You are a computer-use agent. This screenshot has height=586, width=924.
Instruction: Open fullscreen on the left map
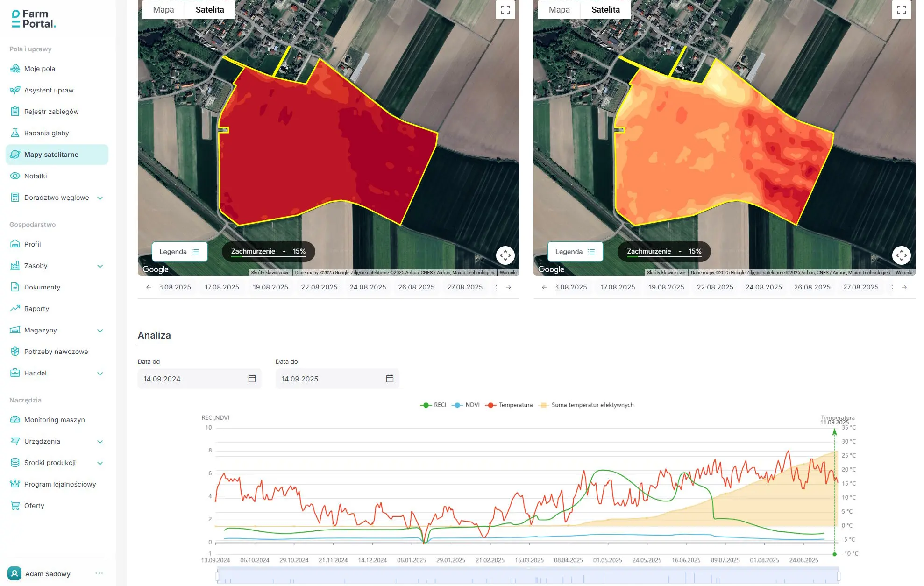tap(505, 10)
